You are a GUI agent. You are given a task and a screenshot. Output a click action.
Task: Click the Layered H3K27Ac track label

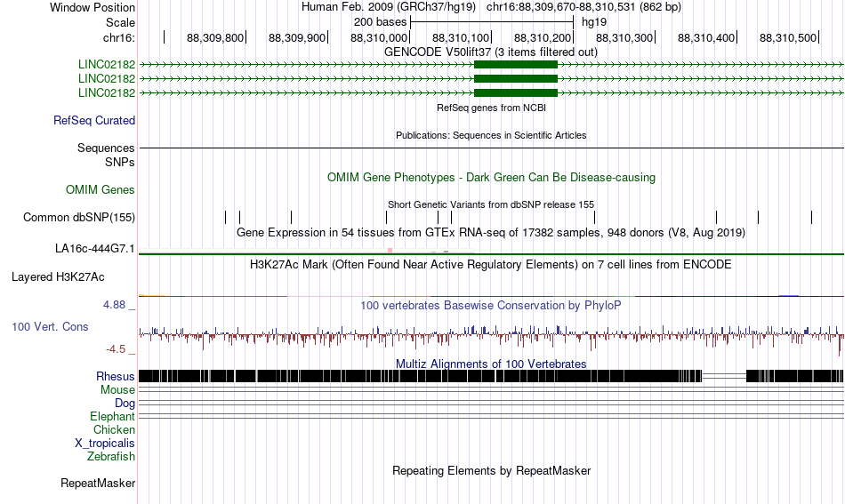58,277
